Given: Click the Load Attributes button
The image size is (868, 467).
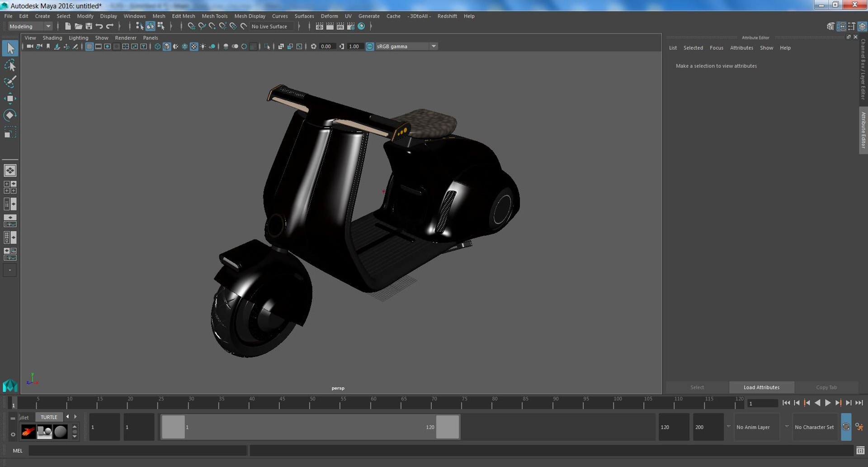Looking at the screenshot, I should point(761,387).
